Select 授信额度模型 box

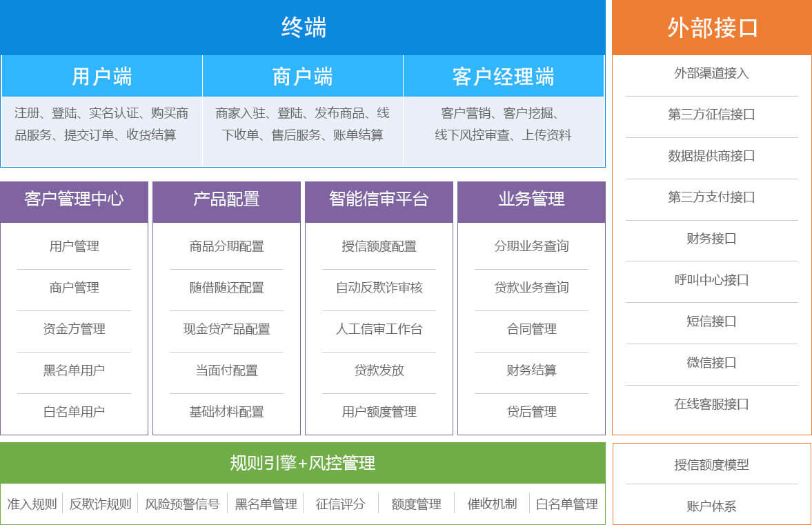[711, 465]
